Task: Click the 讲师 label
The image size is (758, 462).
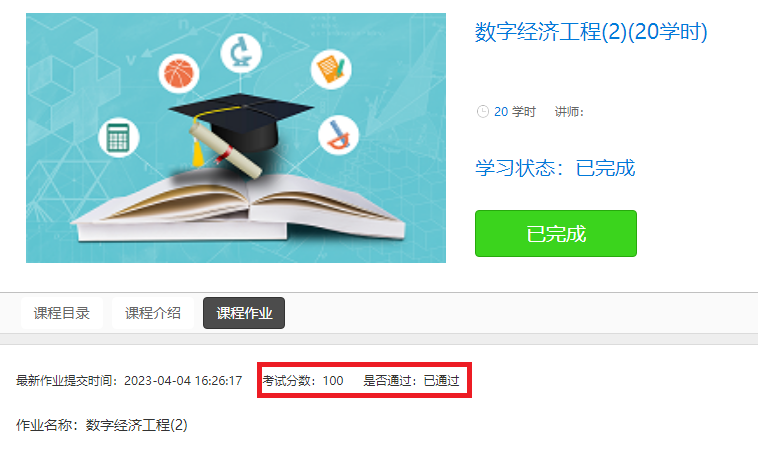Action: pos(569,112)
